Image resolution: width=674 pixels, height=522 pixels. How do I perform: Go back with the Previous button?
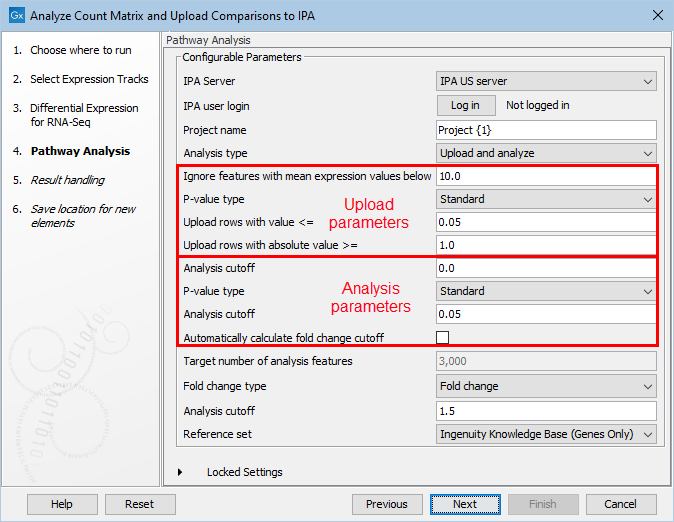click(x=387, y=504)
